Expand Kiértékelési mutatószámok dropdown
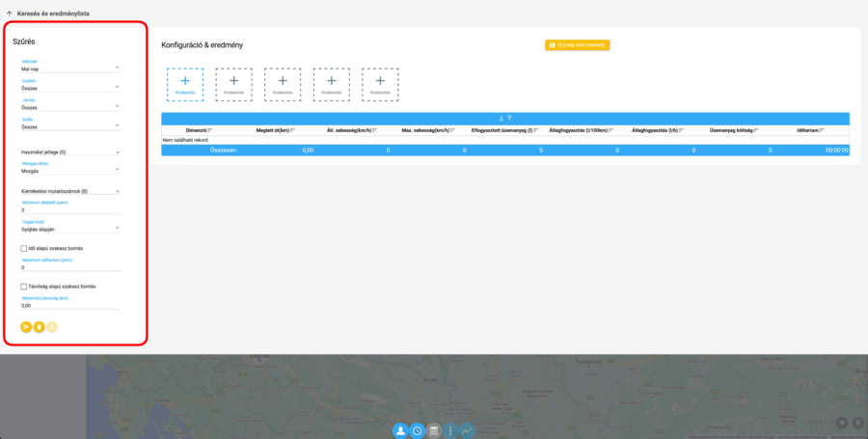 coord(69,191)
